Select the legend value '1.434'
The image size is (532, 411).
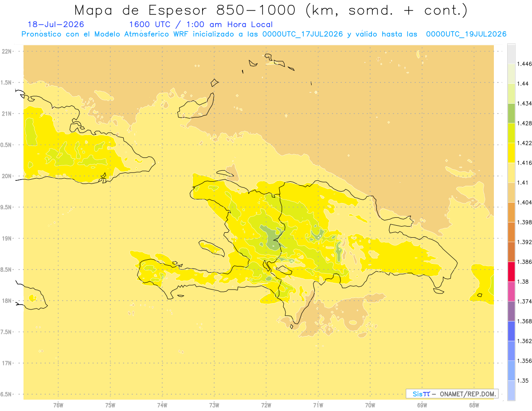point(525,103)
